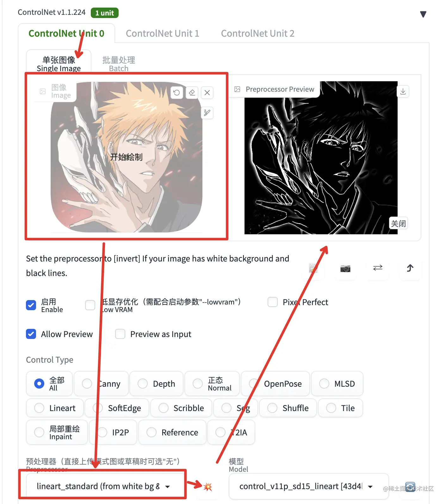This screenshot has width=446, height=504.
Task: Remove the uploaded image with the X icon
Action: 207,93
